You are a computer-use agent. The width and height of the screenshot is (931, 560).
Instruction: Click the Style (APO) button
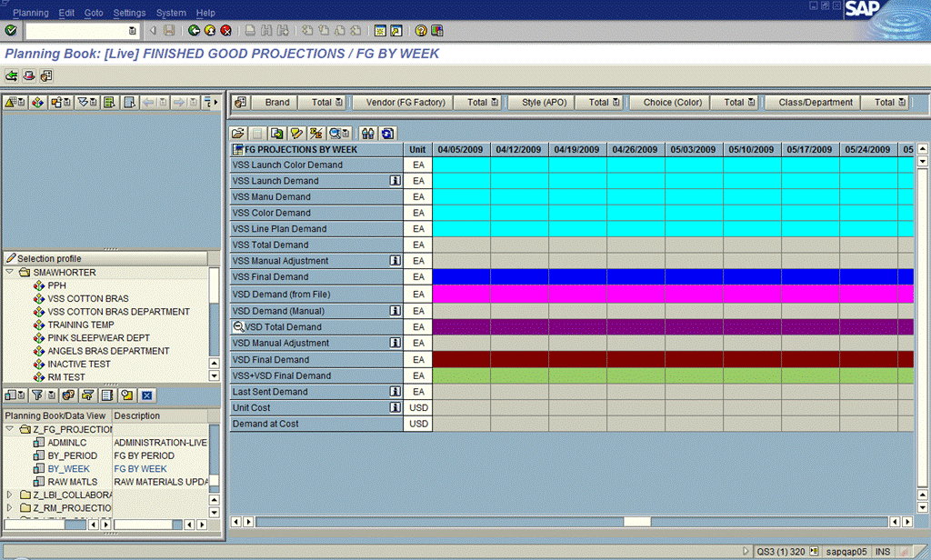pos(542,102)
